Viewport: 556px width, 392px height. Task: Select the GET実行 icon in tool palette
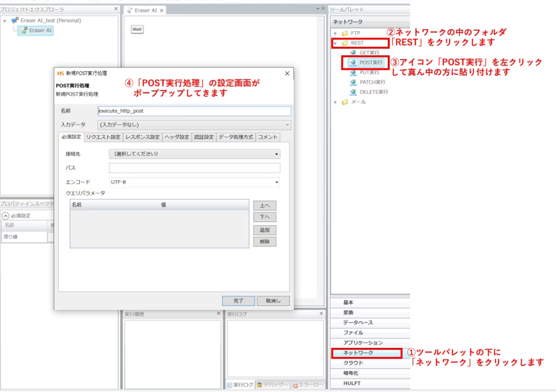pos(353,52)
